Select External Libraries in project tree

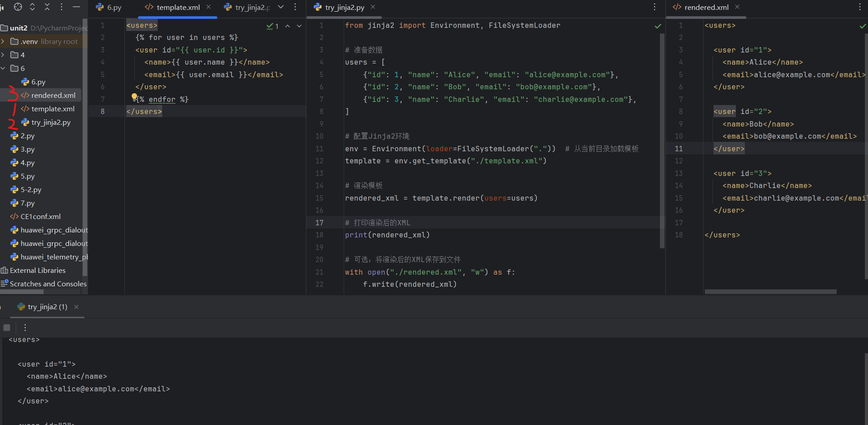pyautogui.click(x=37, y=270)
